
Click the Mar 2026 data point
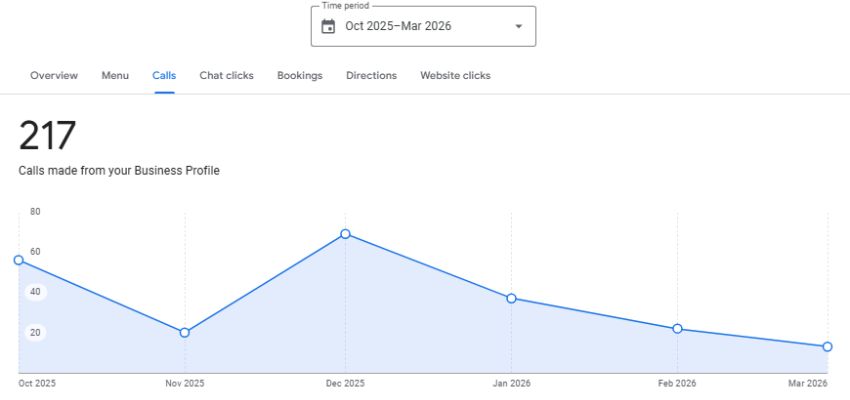(827, 347)
